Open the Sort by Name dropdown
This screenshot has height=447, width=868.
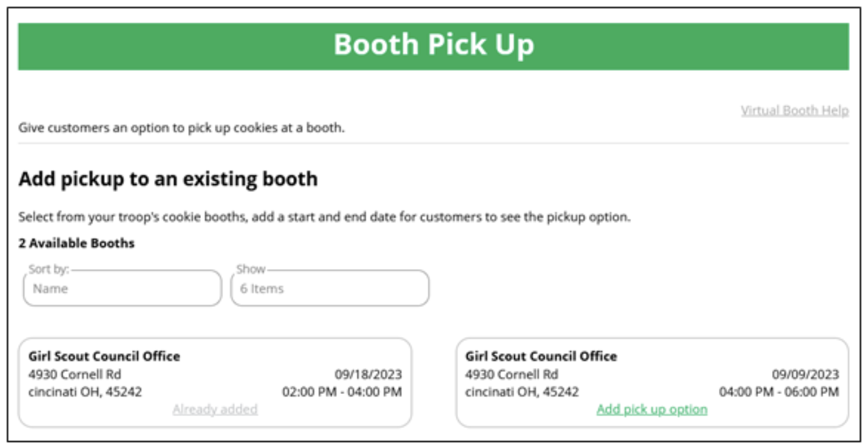[x=123, y=289]
